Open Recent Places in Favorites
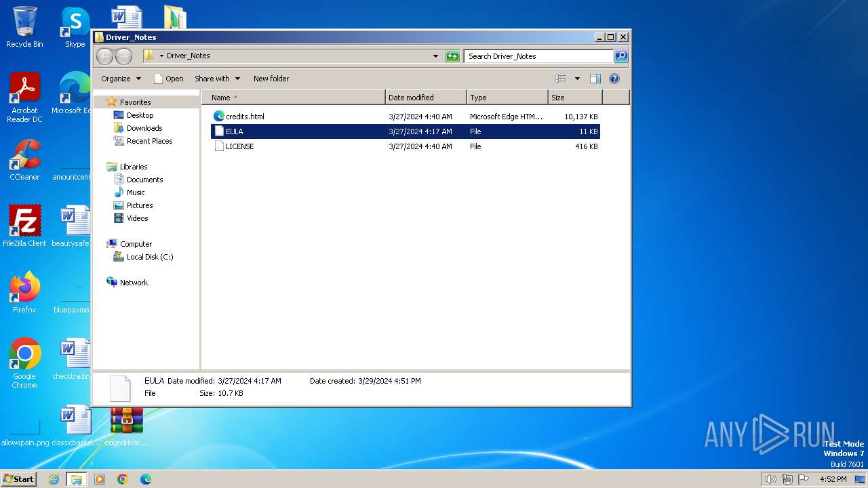868x488 pixels. click(149, 141)
